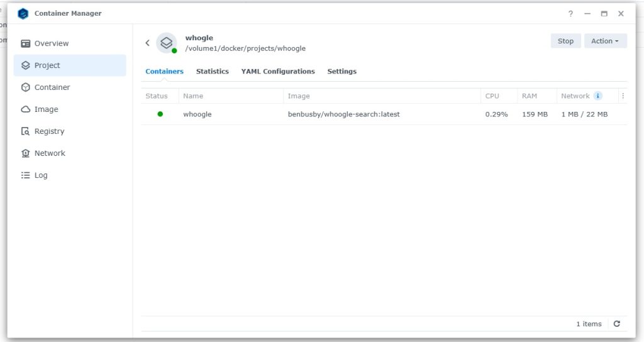The height and width of the screenshot is (342, 644).
Task: Click the 1 items count
Action: [x=589, y=324]
